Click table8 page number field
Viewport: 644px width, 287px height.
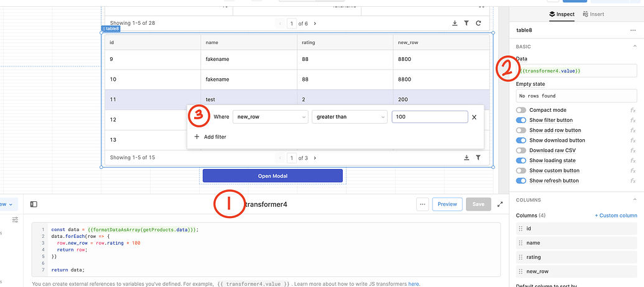[x=292, y=157]
